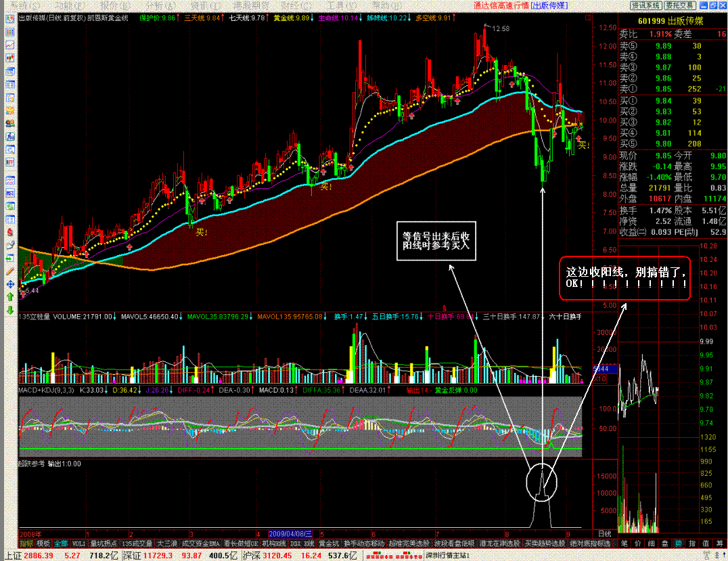Select the pencil drawing tool icon
The image size is (728, 561).
pos(9,271)
